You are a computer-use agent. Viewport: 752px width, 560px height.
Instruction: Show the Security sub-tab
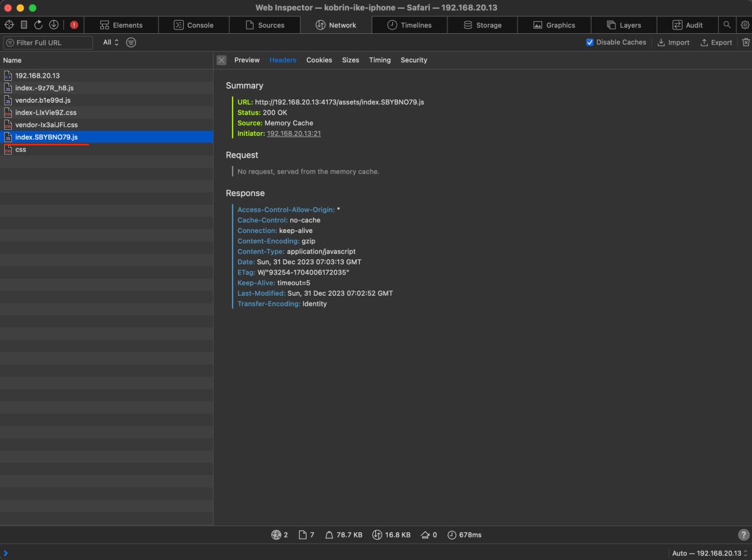(414, 60)
